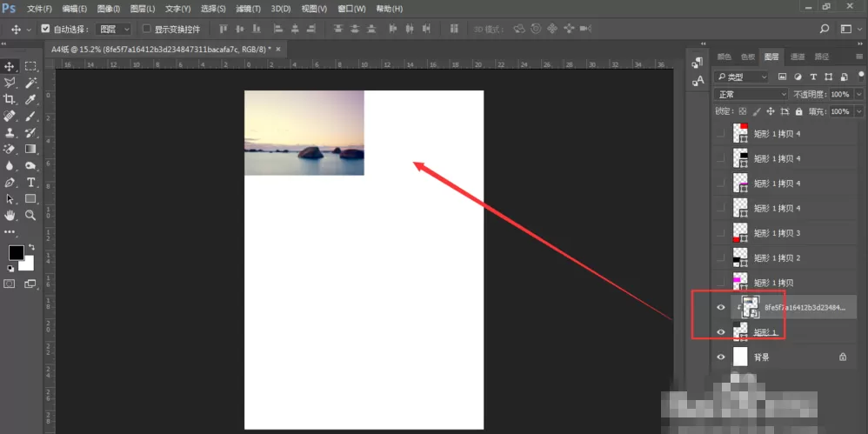868x434 pixels.
Task: Close the A4纸 document tab
Action: [278, 50]
